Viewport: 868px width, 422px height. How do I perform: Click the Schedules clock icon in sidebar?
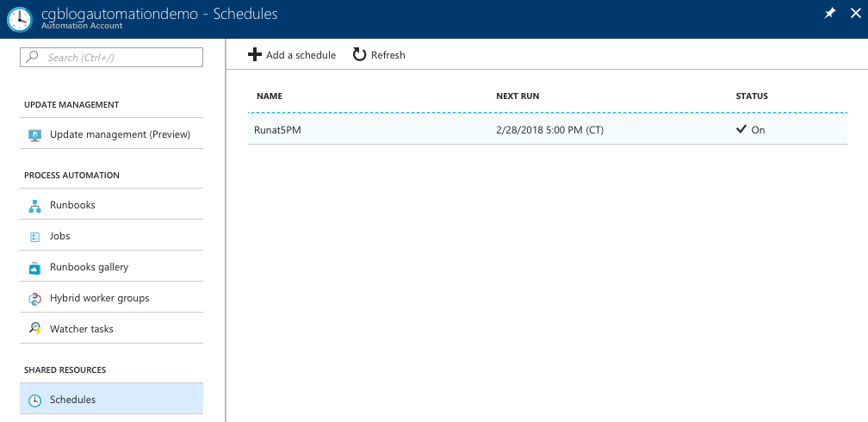click(34, 400)
